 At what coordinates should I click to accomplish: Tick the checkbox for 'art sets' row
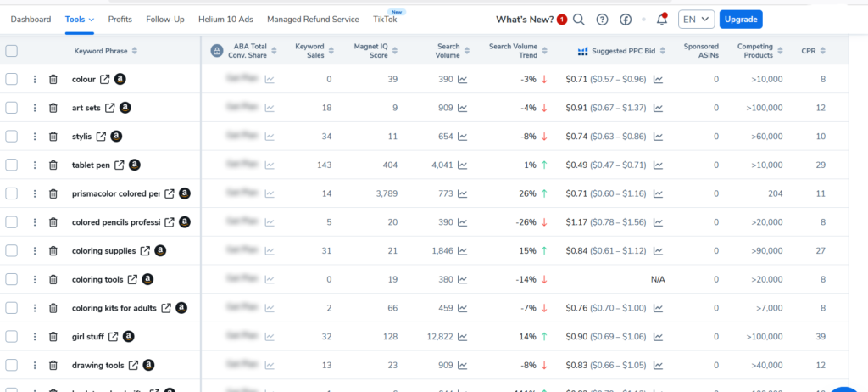[12, 108]
